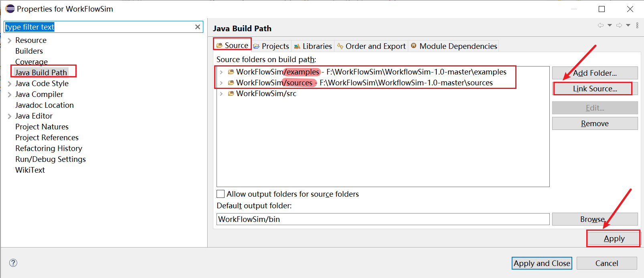
Task: Select Java Code Style
Action: 42,83
